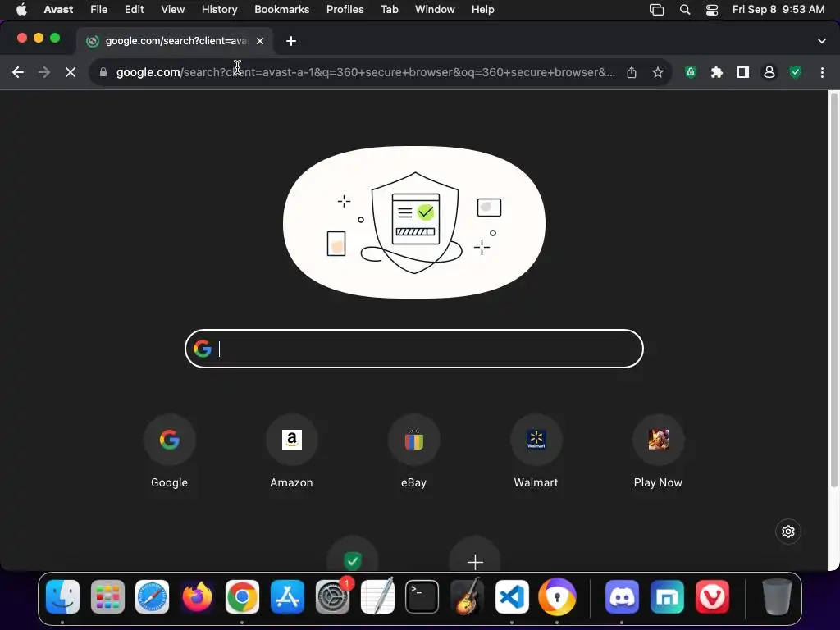
Task: Open the Play Now shortcut tile
Action: click(658, 452)
